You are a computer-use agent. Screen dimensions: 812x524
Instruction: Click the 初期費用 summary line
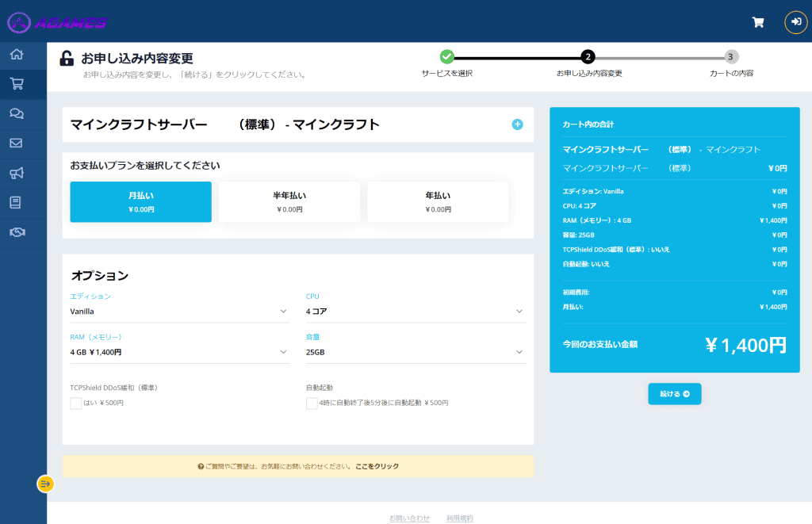(675, 293)
